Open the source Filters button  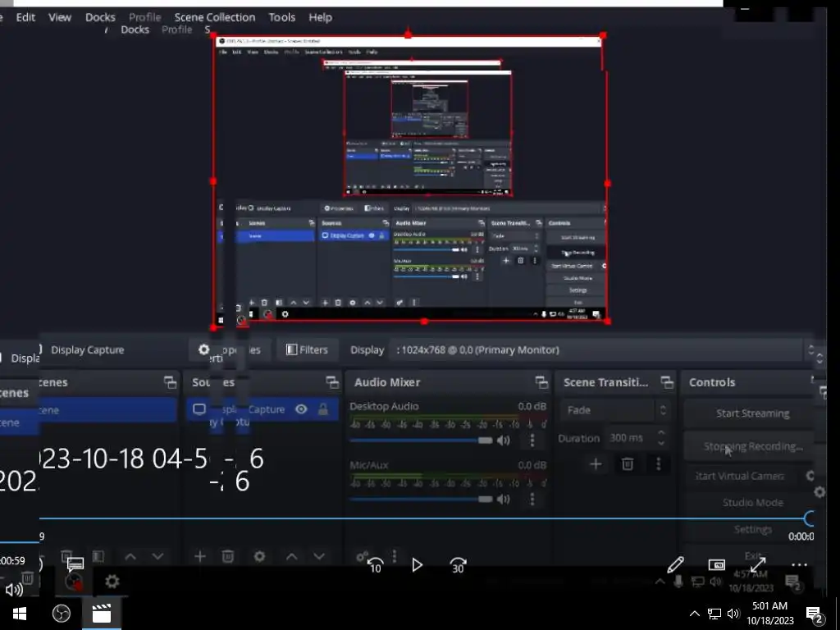307,349
